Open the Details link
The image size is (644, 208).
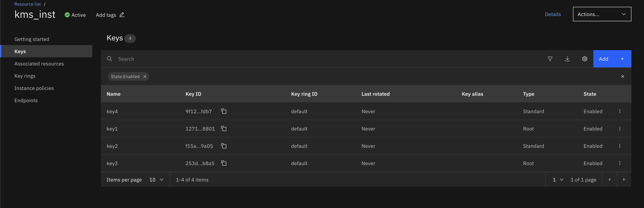pyautogui.click(x=553, y=14)
